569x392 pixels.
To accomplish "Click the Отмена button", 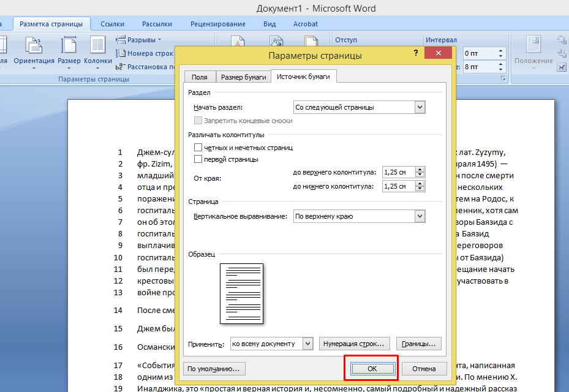I will [424, 369].
